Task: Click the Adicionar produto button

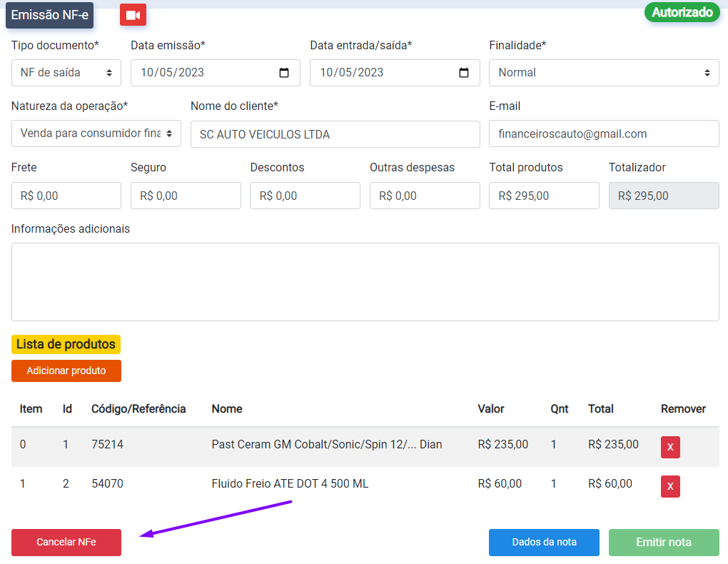Action: coord(66,371)
